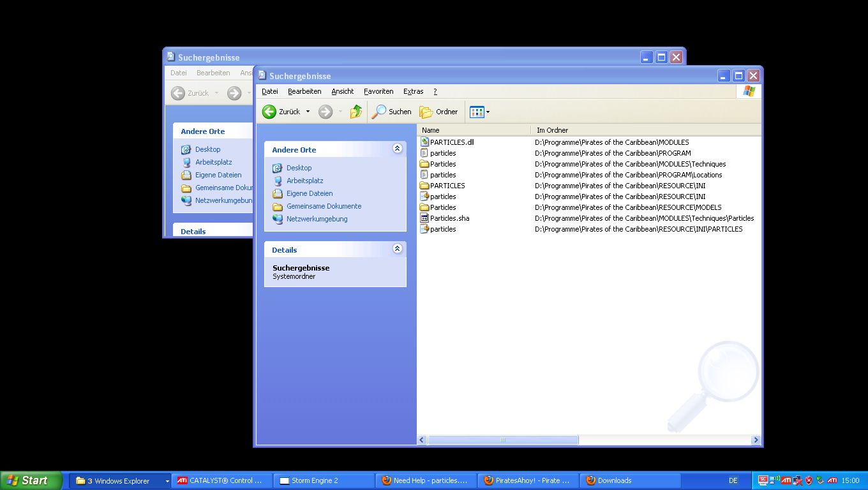Image resolution: width=868 pixels, height=490 pixels.
Task: Open Gemeinsame Dokumente link in front window
Action: (324, 206)
